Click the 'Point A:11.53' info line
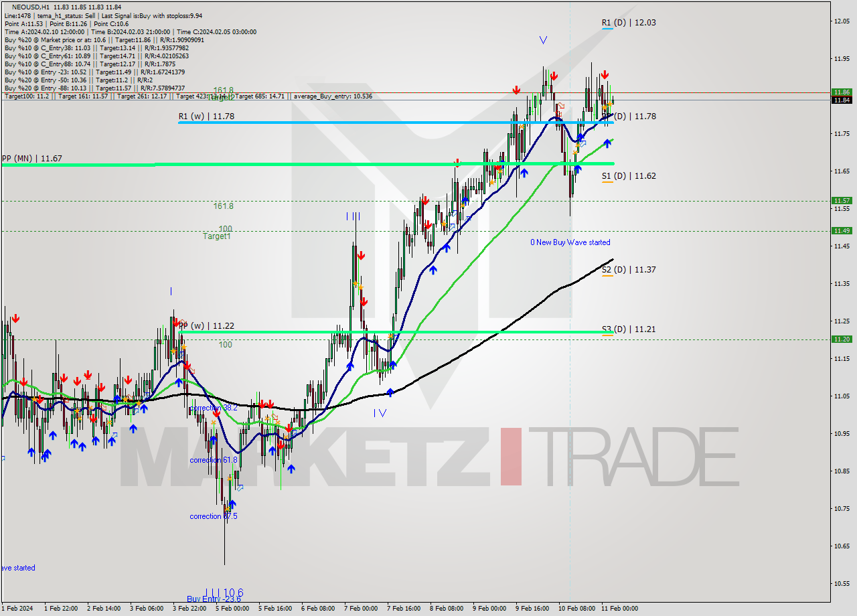The height and width of the screenshot is (616, 857). pyautogui.click(x=66, y=23)
